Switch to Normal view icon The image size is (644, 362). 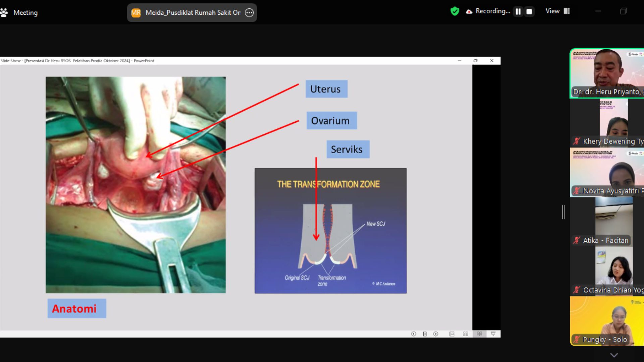click(452, 334)
